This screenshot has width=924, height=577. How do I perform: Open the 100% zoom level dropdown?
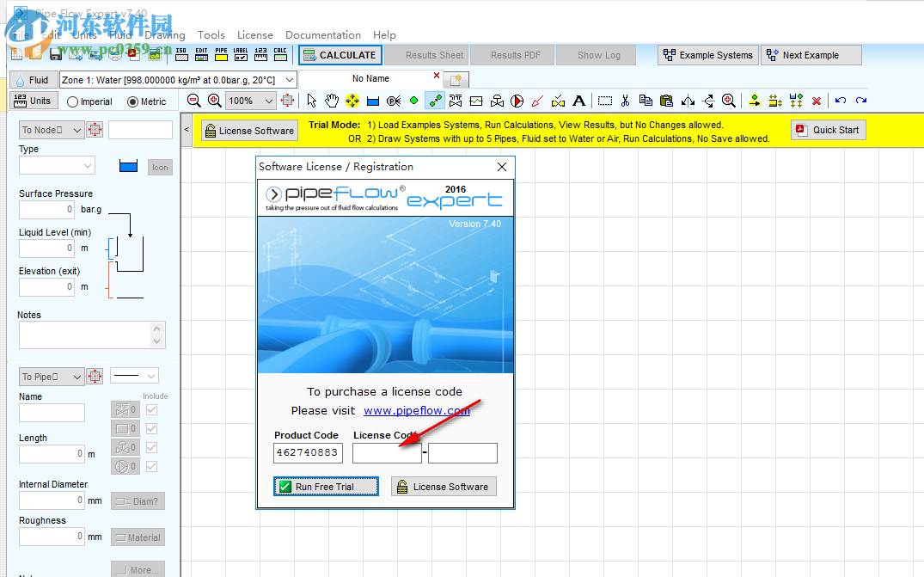pos(268,101)
